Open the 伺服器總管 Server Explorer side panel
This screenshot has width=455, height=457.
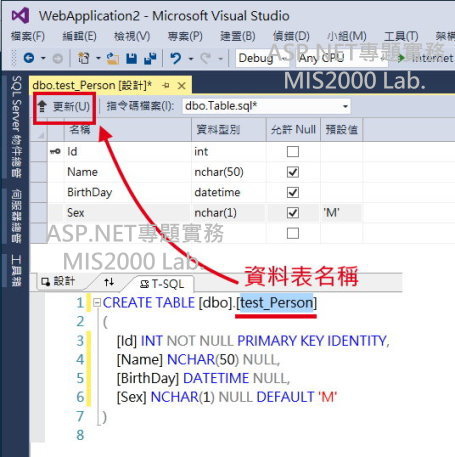pyautogui.click(x=16, y=216)
